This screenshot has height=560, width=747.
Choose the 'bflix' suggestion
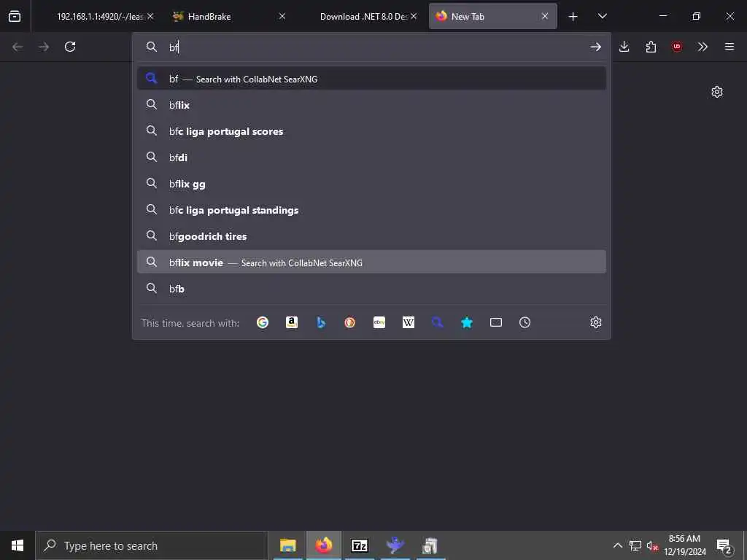pyautogui.click(x=371, y=105)
